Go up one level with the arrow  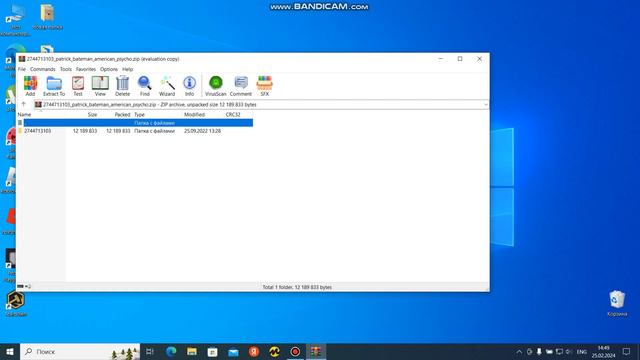[24, 104]
